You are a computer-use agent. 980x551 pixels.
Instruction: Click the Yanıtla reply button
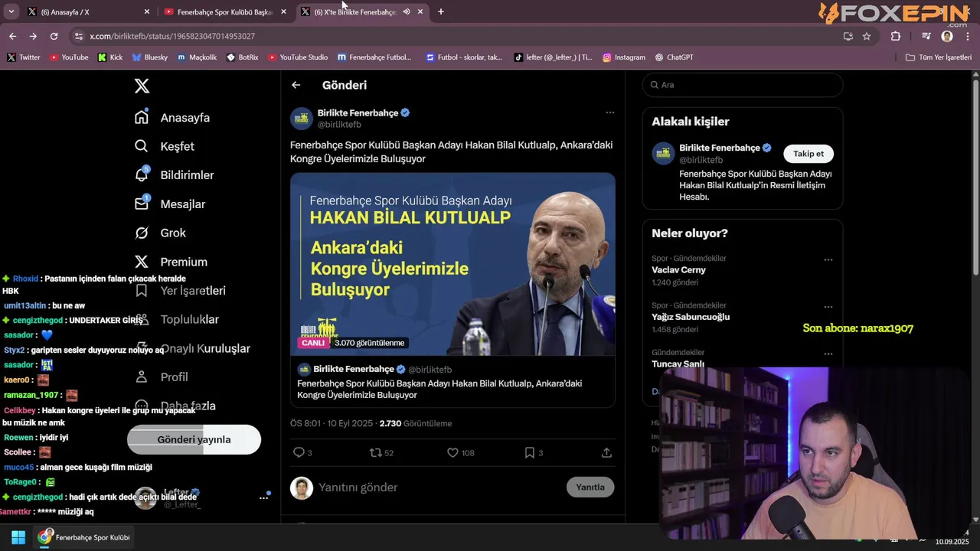click(x=590, y=487)
